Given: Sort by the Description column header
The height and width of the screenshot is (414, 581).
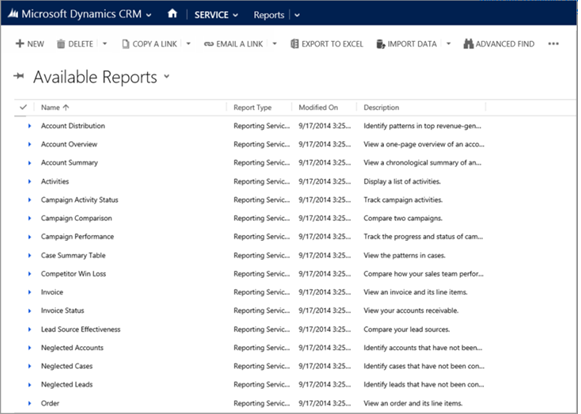Looking at the screenshot, I should (381, 107).
